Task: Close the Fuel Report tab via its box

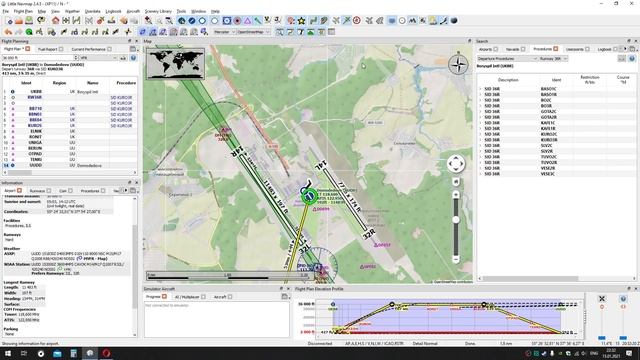Action: point(61,49)
